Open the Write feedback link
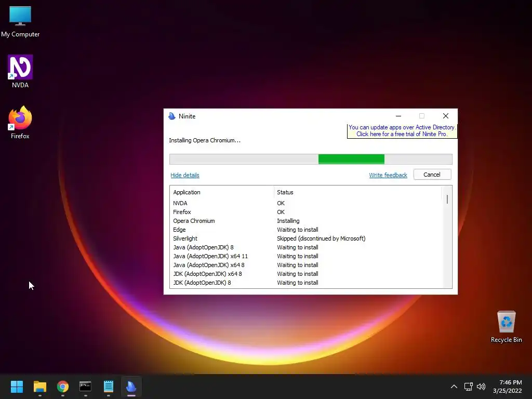Screen dimensions: 532x399 pyautogui.click(x=388, y=175)
